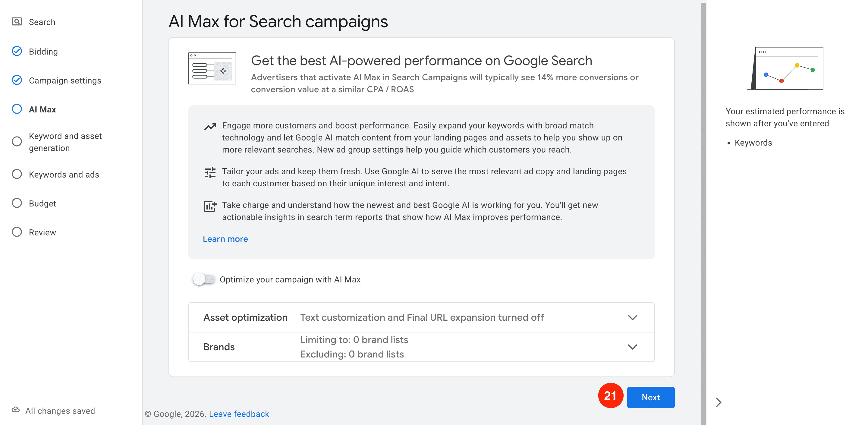Open the Review step

[42, 233]
